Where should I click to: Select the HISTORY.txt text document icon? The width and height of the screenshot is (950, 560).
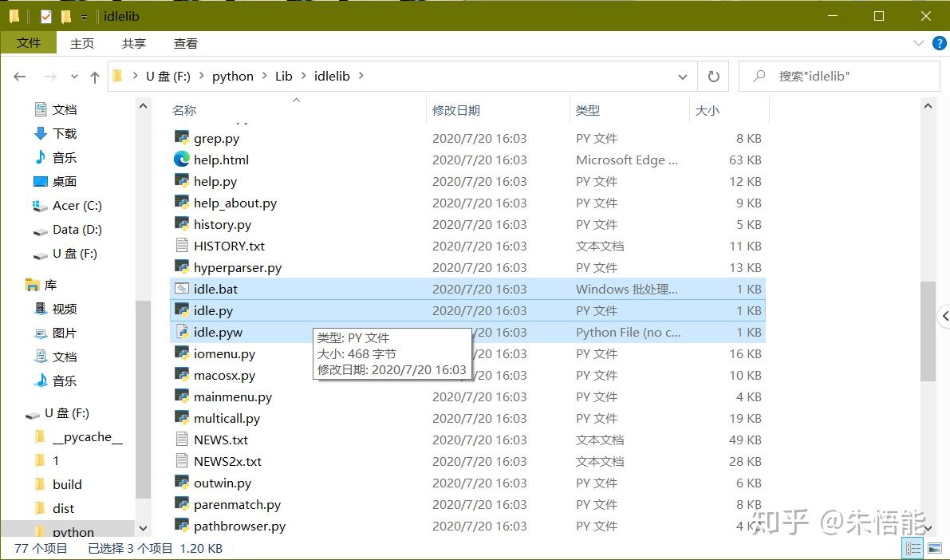coord(182,246)
